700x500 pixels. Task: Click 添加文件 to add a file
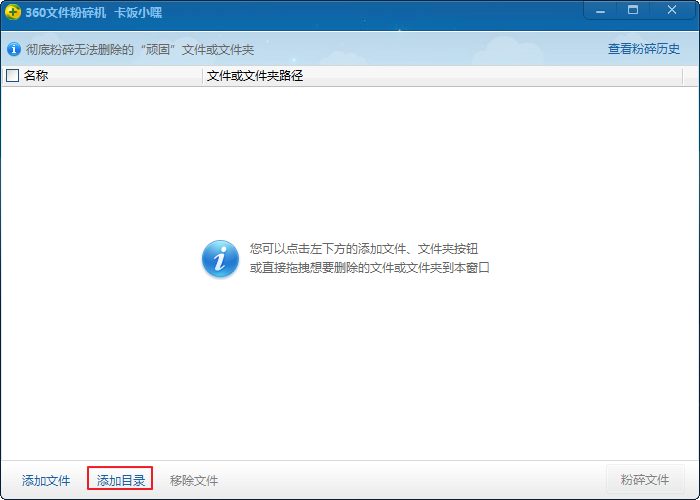tap(46, 480)
